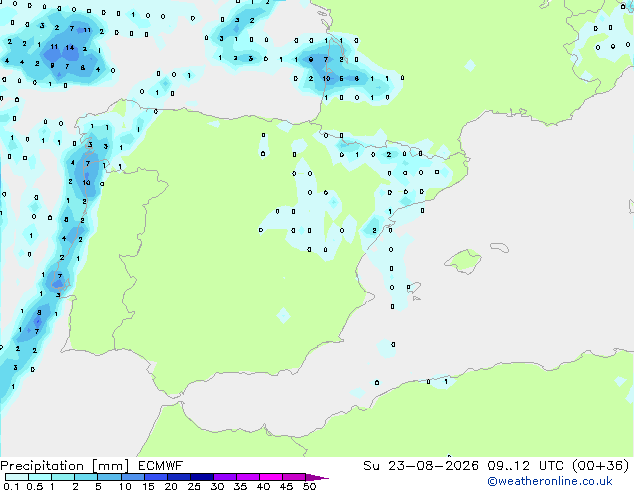Click the 5–10 mm legend color band
634x490 pixels.
(x=109, y=477)
